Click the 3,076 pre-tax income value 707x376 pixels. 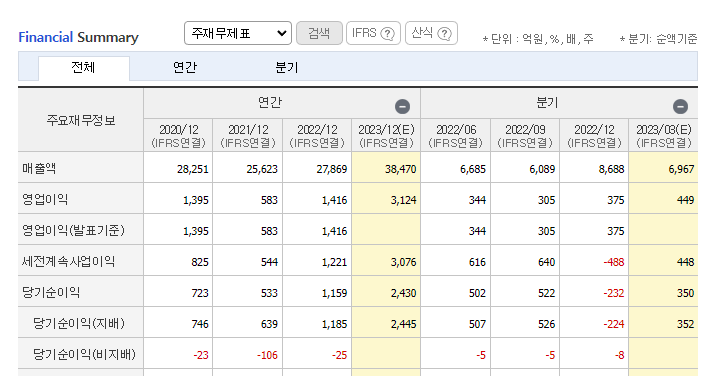coord(404,262)
